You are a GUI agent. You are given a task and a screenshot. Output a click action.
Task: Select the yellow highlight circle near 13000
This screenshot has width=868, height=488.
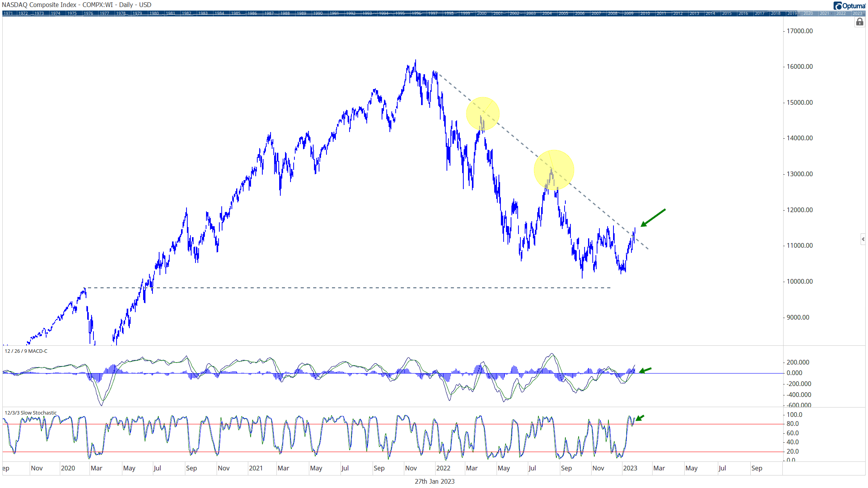coord(554,170)
